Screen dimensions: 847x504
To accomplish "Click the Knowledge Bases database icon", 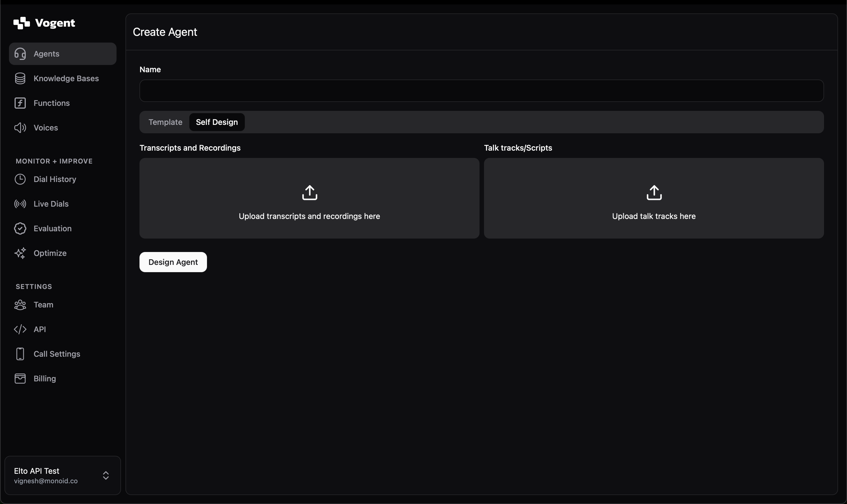I will [20, 78].
